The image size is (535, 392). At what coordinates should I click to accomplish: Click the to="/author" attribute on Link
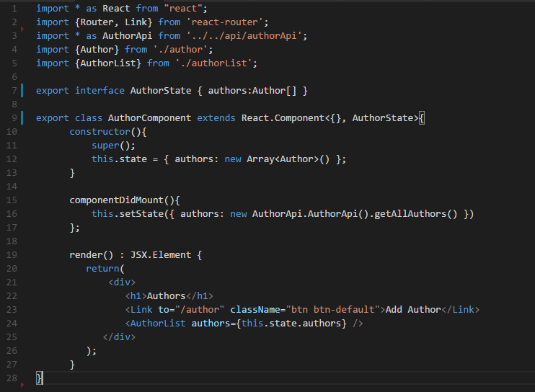(191, 310)
